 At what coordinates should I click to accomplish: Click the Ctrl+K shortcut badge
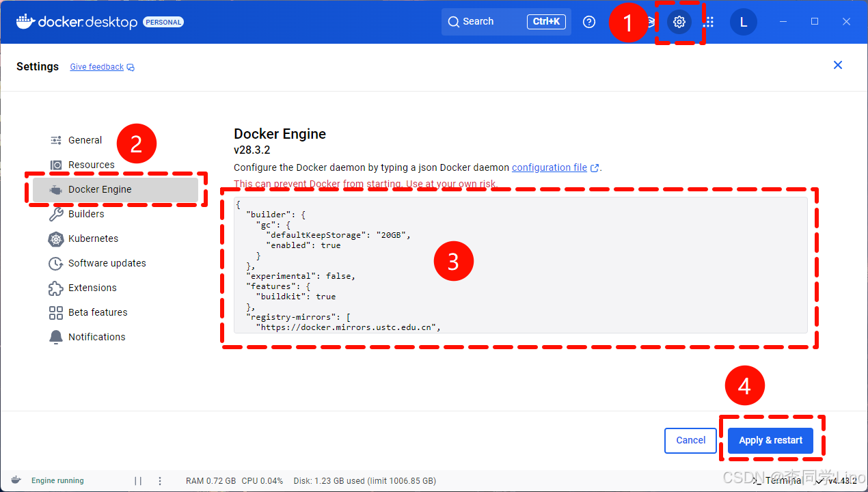(546, 22)
